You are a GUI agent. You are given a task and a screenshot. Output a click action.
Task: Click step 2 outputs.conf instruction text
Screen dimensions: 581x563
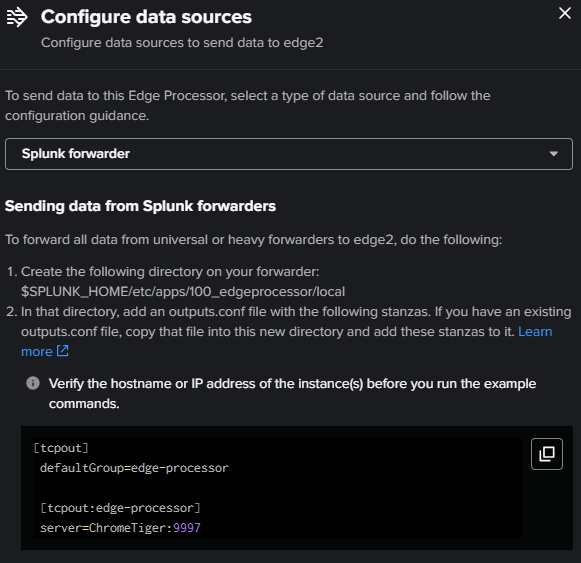click(295, 331)
